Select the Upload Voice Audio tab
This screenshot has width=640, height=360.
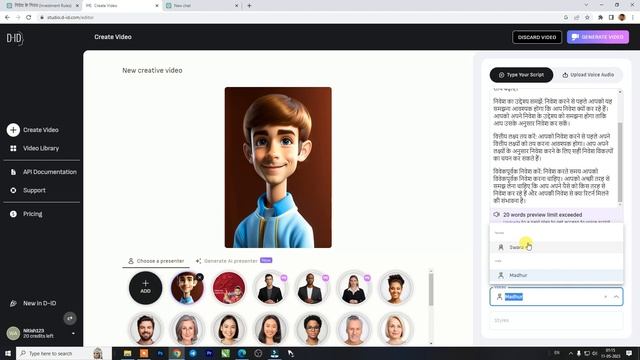click(x=588, y=75)
